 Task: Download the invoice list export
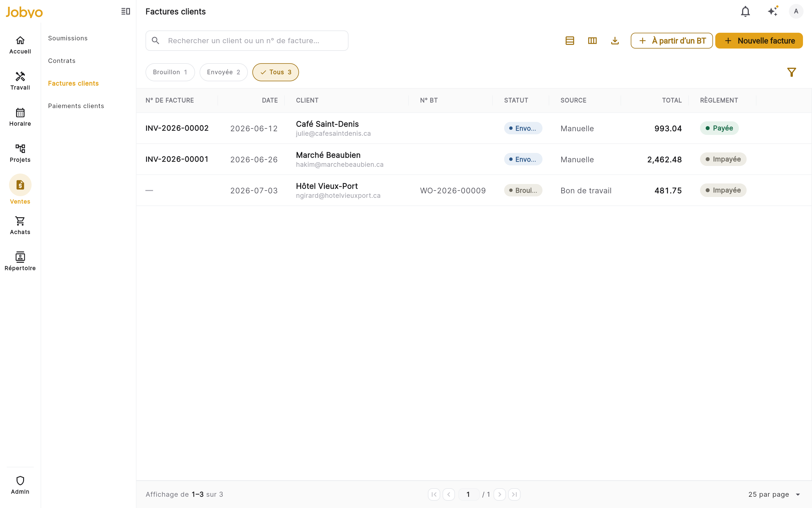pyautogui.click(x=615, y=41)
